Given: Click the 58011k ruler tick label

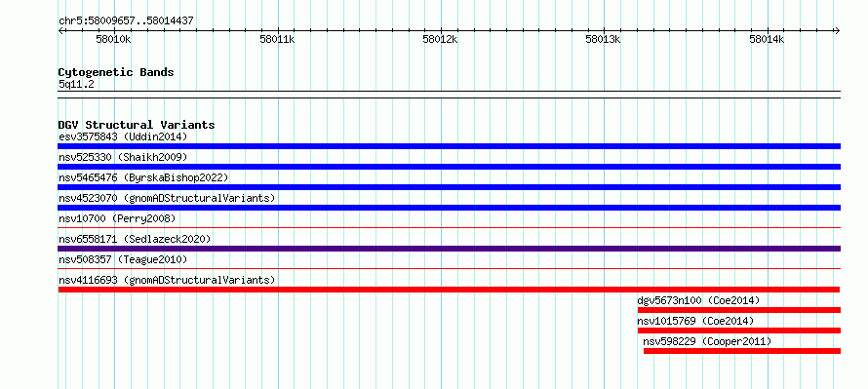Looking at the screenshot, I should point(277,40).
